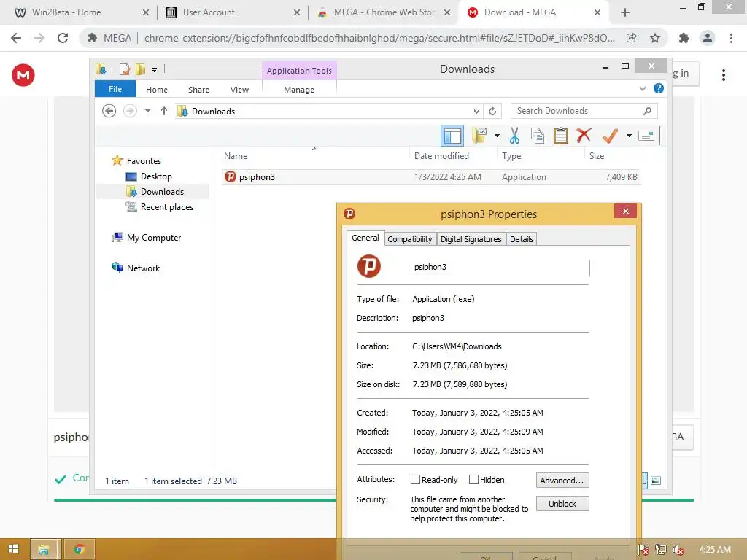Click the muted volume tray icon
Screen dimensions: 747x560
pyautogui.click(x=678, y=550)
